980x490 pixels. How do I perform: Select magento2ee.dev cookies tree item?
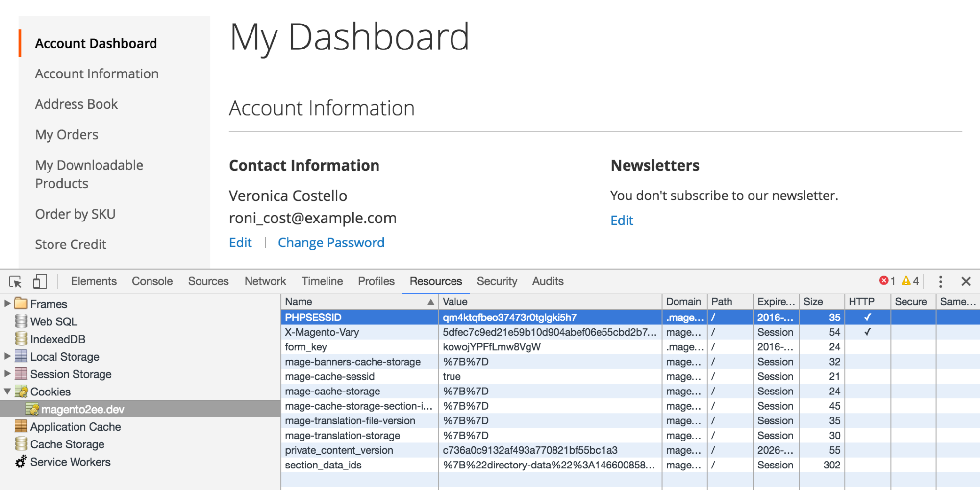(82, 409)
